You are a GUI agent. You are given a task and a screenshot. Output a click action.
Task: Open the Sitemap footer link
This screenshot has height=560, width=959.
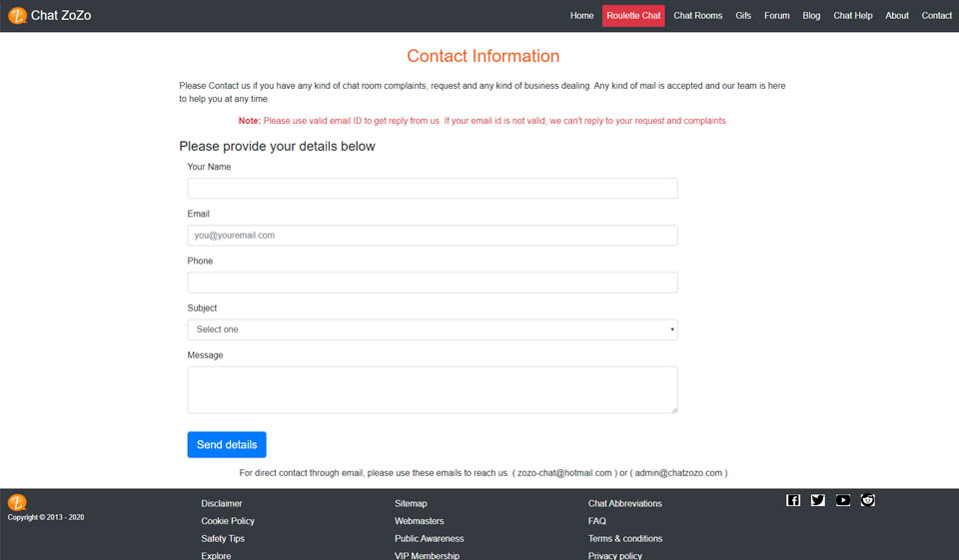(x=411, y=504)
